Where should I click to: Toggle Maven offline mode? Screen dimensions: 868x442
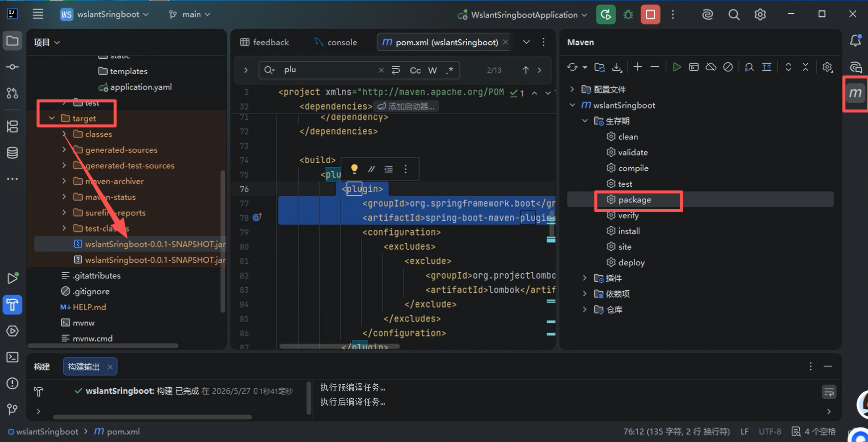tap(711, 67)
